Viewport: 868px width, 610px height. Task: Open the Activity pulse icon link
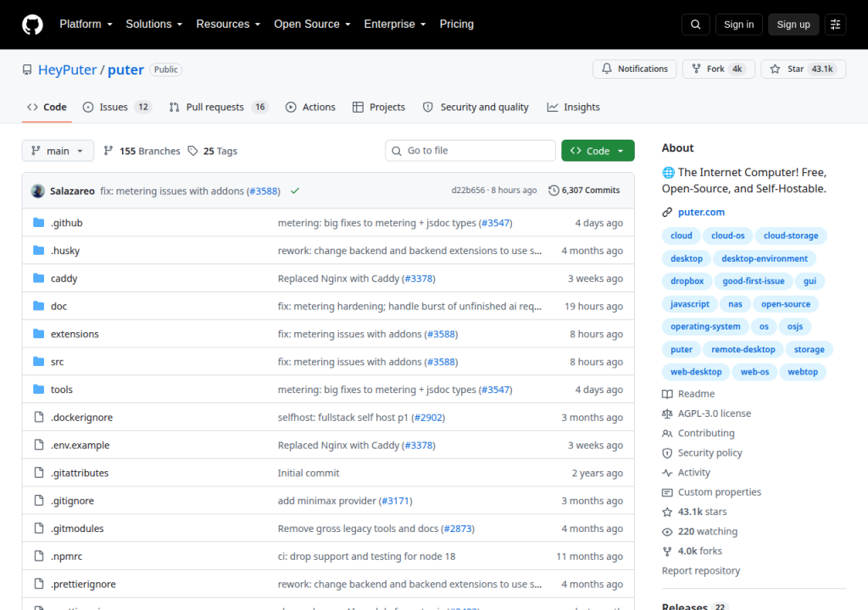pyautogui.click(x=667, y=473)
